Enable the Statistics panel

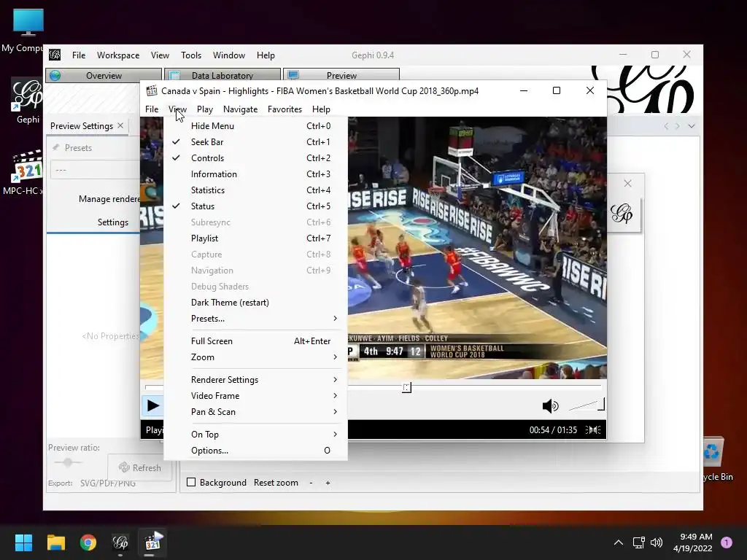[x=255, y=190]
